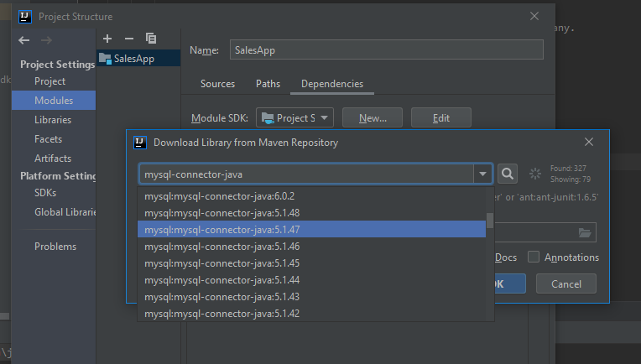Click the forward arrow in Project Structure
Image resolution: width=641 pixels, height=364 pixels.
click(46, 40)
